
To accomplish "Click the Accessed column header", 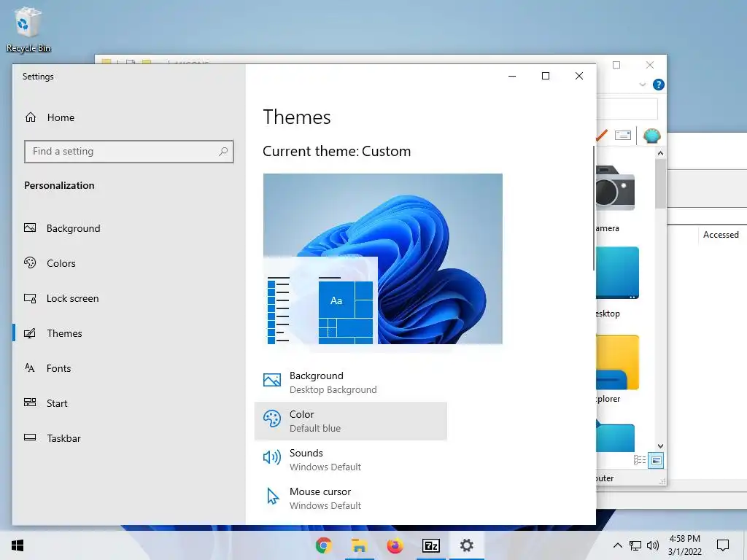I will click(x=720, y=235).
